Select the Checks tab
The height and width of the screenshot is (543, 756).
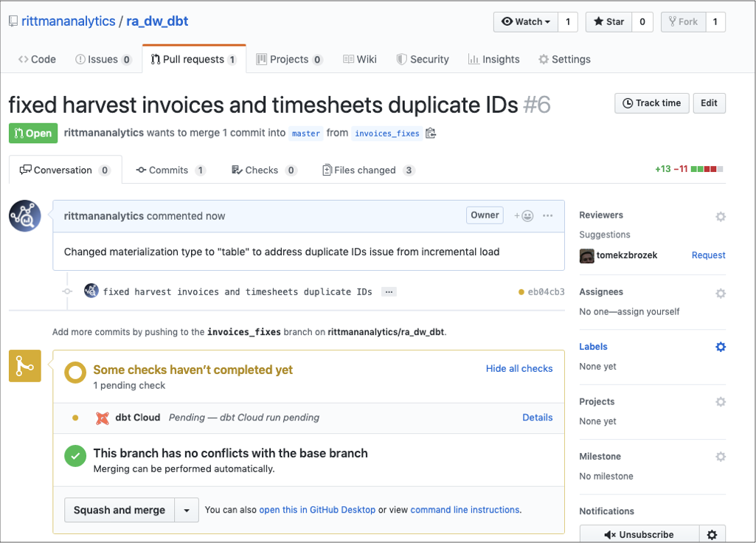coord(264,170)
